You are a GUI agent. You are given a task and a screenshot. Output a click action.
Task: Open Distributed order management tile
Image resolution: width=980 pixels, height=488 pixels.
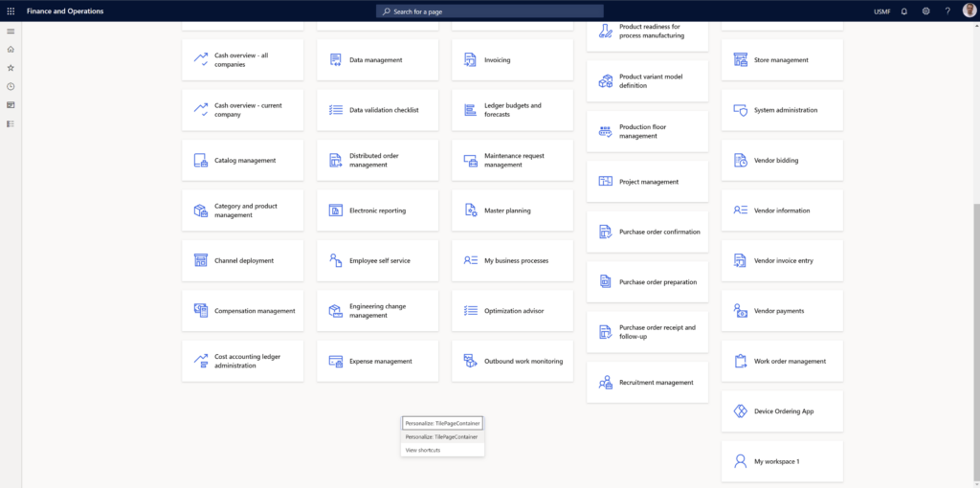tap(377, 161)
